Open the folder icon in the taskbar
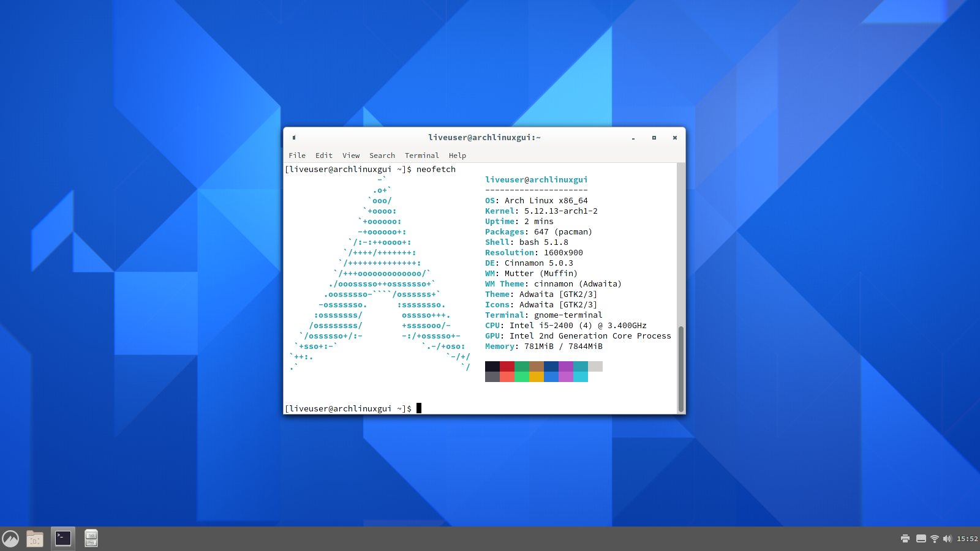This screenshot has width=980, height=551. (x=35, y=539)
